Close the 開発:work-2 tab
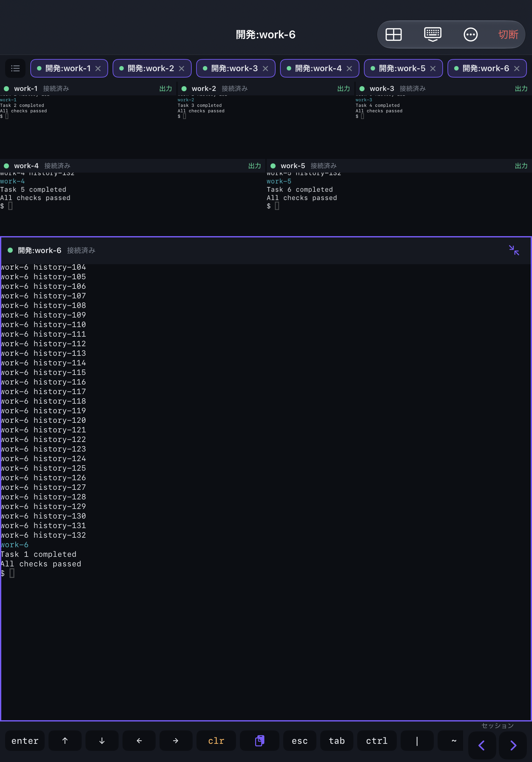Viewport: 532px width, 762px height. pos(181,68)
